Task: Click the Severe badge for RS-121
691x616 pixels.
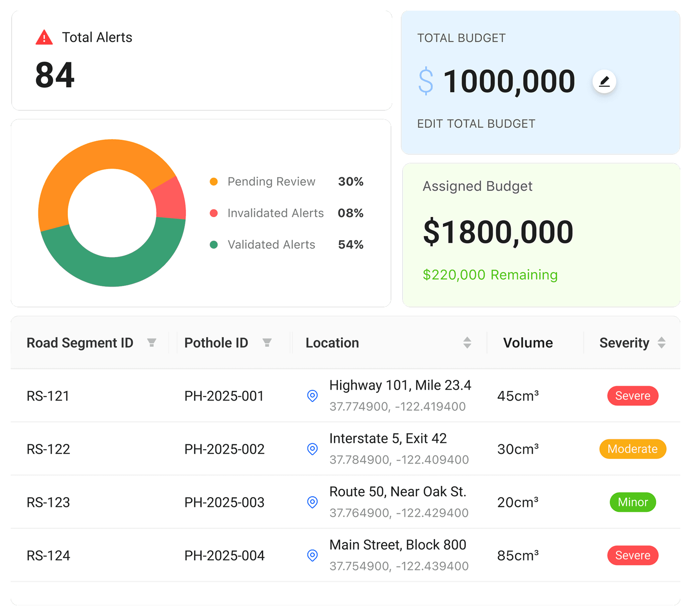Action: tap(632, 396)
